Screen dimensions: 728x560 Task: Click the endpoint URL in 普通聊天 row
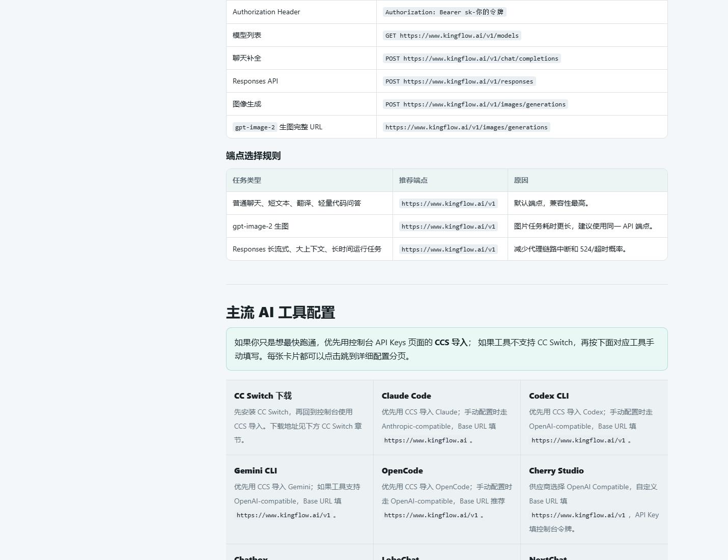tap(448, 203)
